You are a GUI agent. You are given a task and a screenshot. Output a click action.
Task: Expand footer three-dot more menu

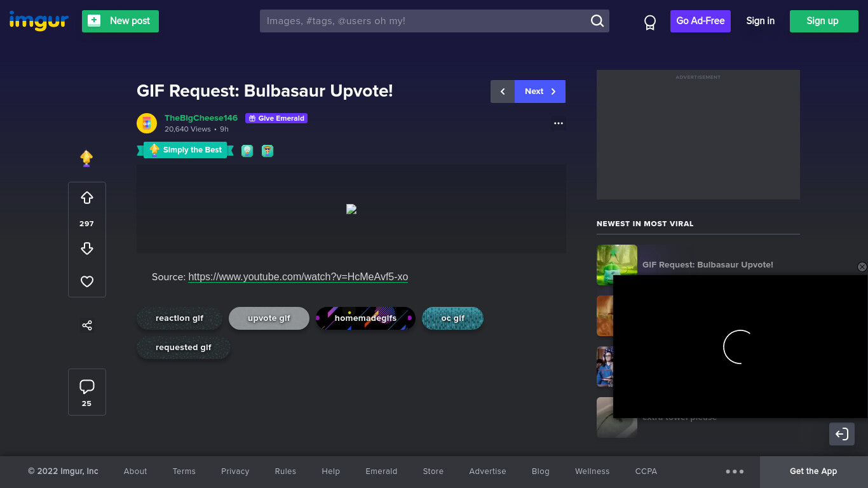735,471
